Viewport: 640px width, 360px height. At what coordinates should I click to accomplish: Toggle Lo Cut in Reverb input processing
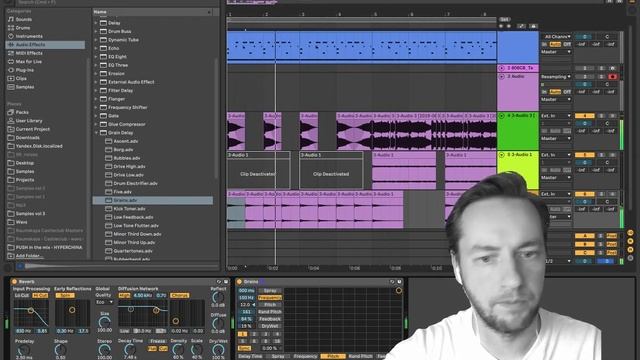pos(22,295)
